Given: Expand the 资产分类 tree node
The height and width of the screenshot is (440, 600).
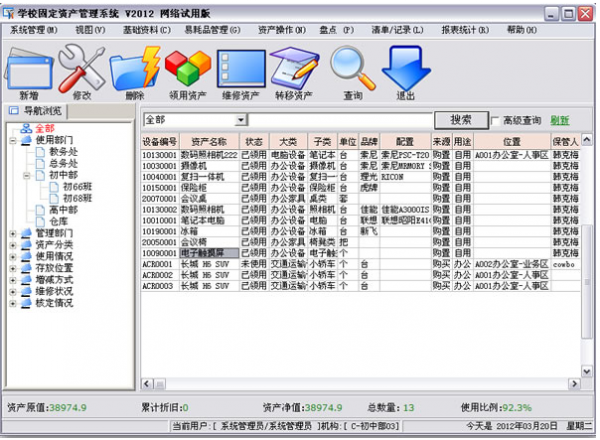Looking at the screenshot, I should [13, 245].
